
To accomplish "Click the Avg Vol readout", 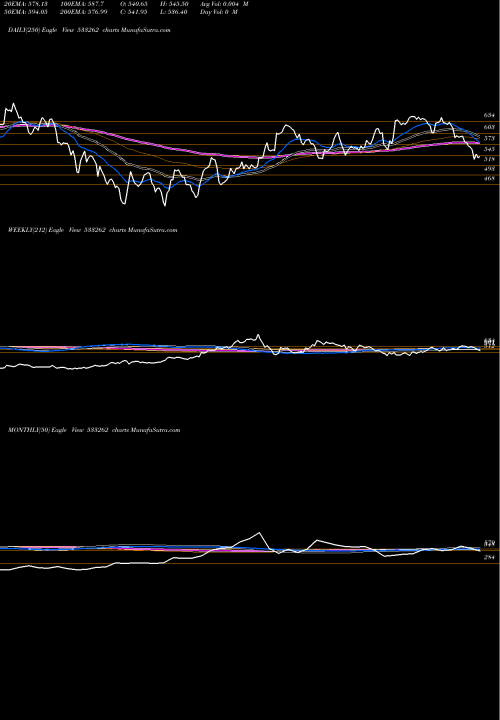I will point(224,4).
